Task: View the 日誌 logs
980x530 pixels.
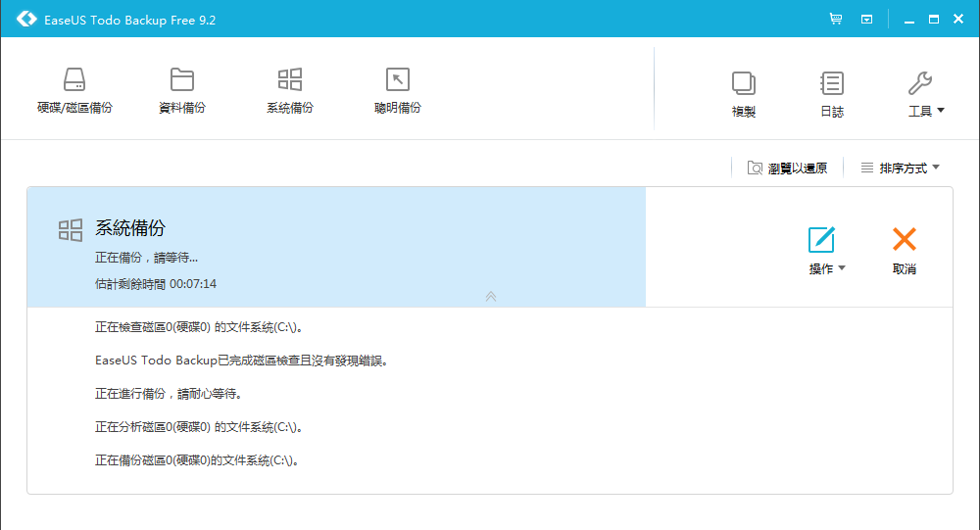Action: (x=832, y=94)
